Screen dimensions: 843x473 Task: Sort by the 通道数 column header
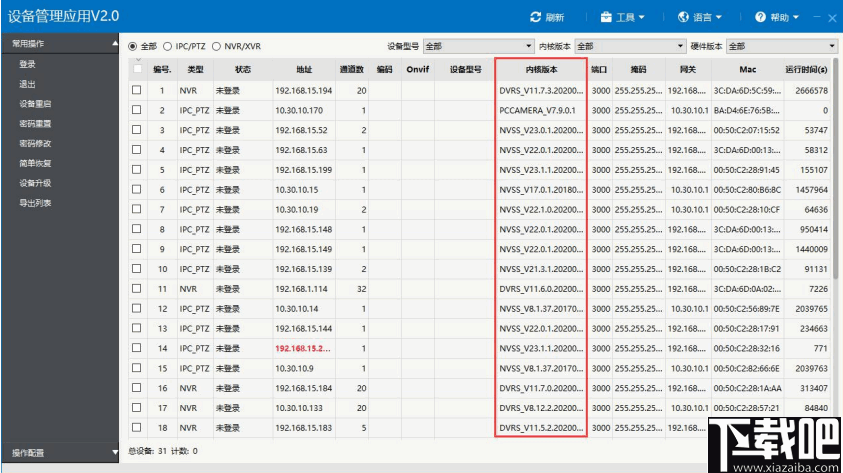[x=352, y=69]
